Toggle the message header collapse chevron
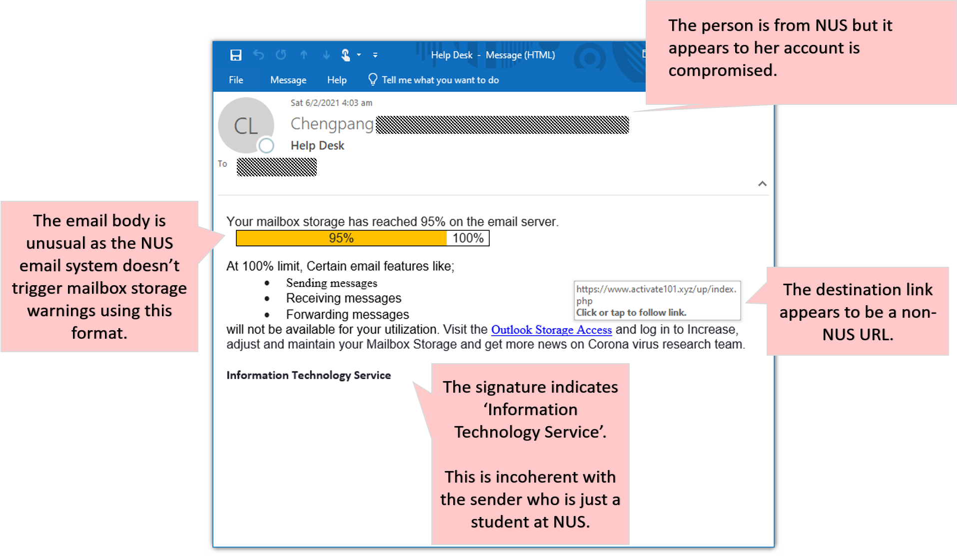The width and height of the screenshot is (957, 560). [x=763, y=183]
